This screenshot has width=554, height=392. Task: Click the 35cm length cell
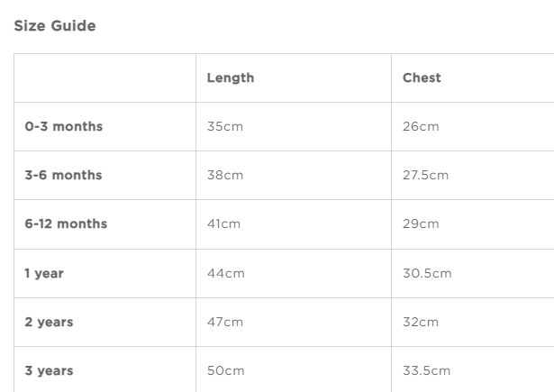click(225, 126)
